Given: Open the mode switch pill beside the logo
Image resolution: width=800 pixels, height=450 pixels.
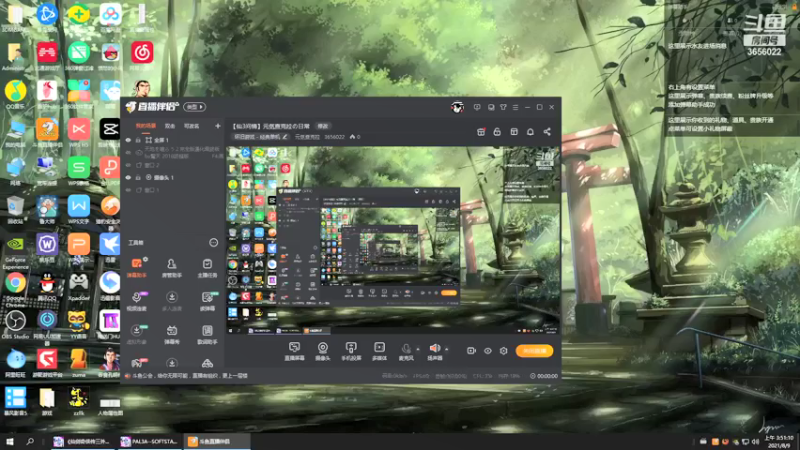Looking at the screenshot, I should (x=194, y=107).
